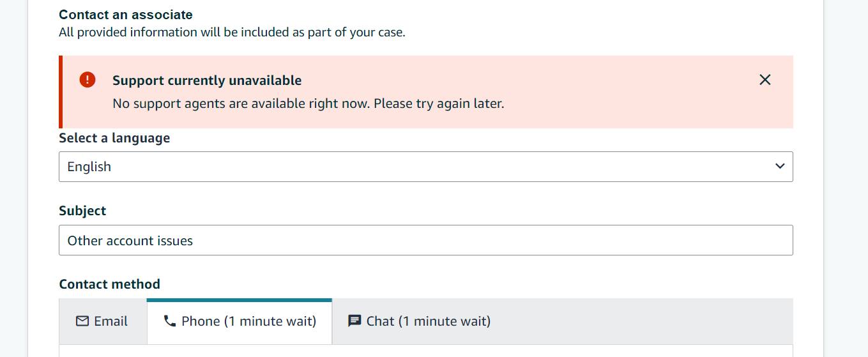Open the English language select box
The height and width of the screenshot is (357, 868).
[426, 167]
